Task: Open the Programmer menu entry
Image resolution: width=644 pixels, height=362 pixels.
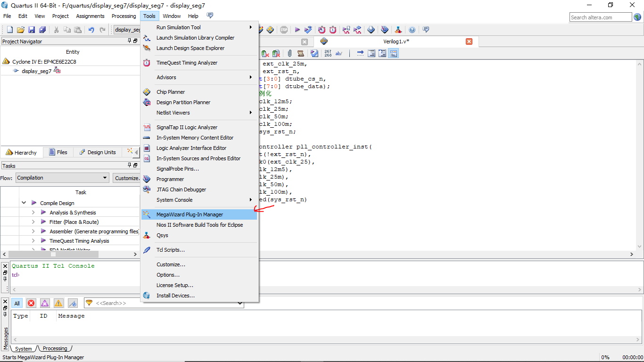Action: pos(200,179)
